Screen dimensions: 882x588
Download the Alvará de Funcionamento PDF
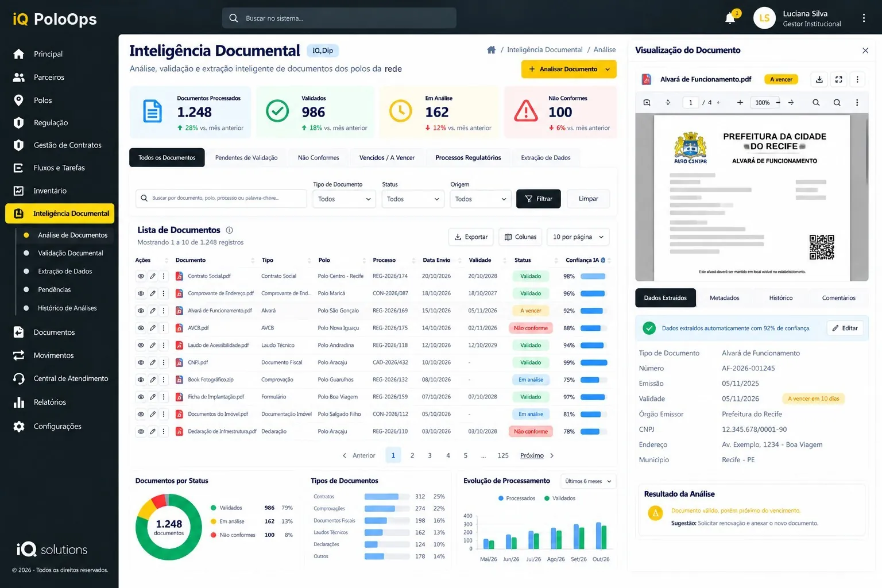(x=819, y=79)
